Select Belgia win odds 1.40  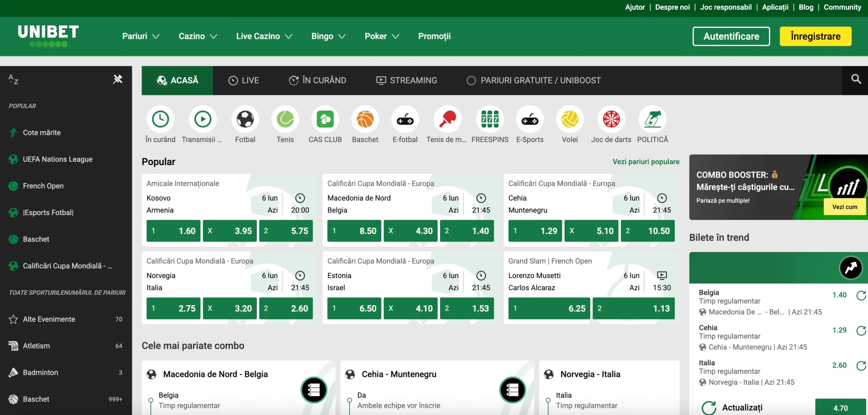pos(467,231)
